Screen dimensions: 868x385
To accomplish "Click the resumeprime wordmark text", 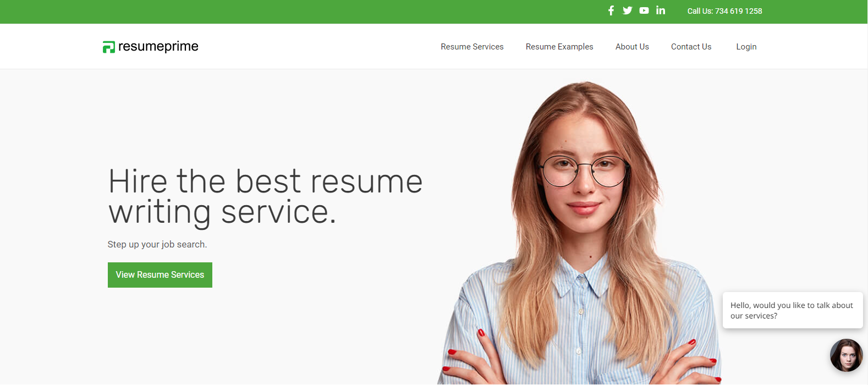I will point(158,47).
